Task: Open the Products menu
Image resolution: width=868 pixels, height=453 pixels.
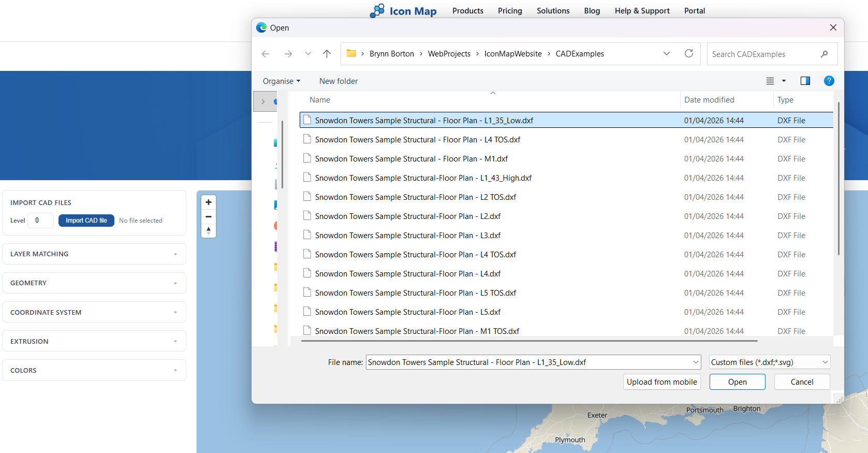Action: pyautogui.click(x=467, y=11)
